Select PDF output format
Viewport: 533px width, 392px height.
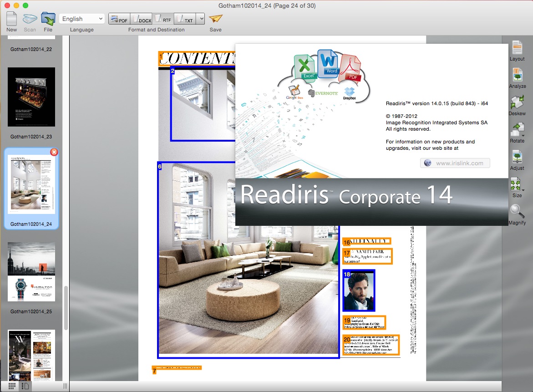119,19
